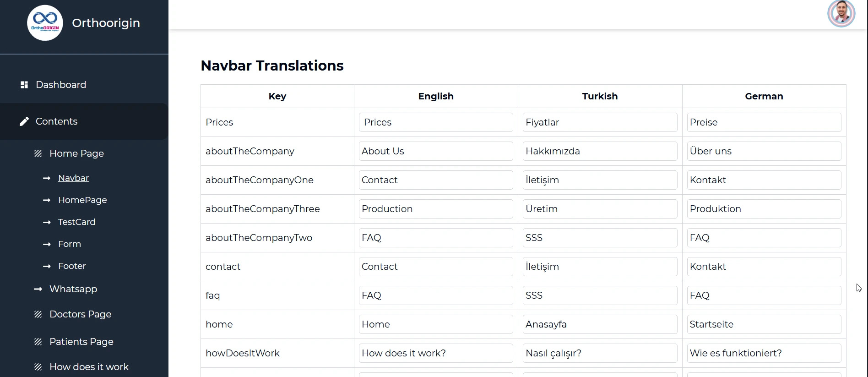
Task: Go to the HomePage translations link
Action: coord(82,200)
